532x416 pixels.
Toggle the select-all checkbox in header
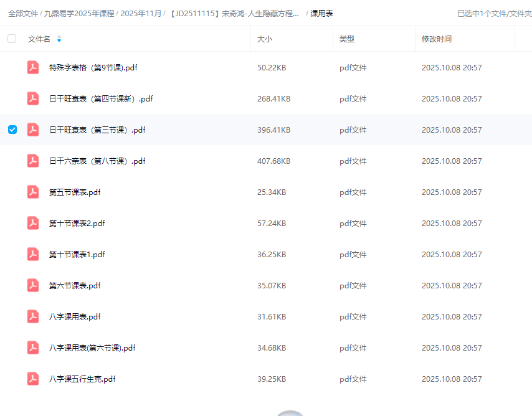tap(12, 39)
